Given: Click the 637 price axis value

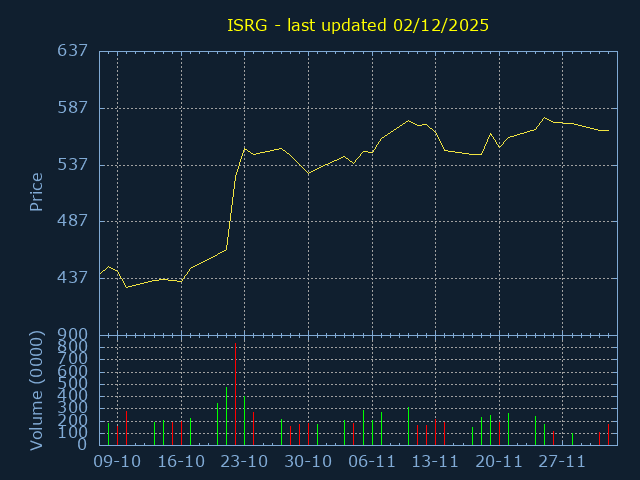Looking at the screenshot, I should 72,51.
